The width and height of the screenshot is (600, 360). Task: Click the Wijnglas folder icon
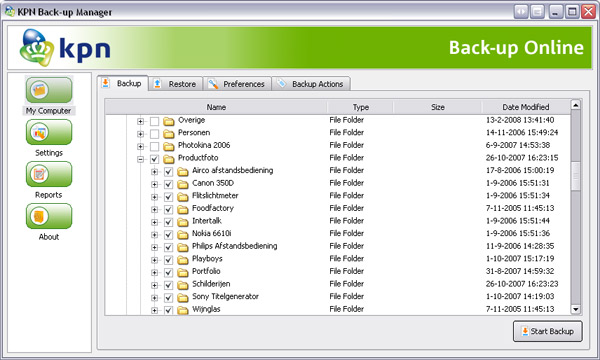pos(183,310)
